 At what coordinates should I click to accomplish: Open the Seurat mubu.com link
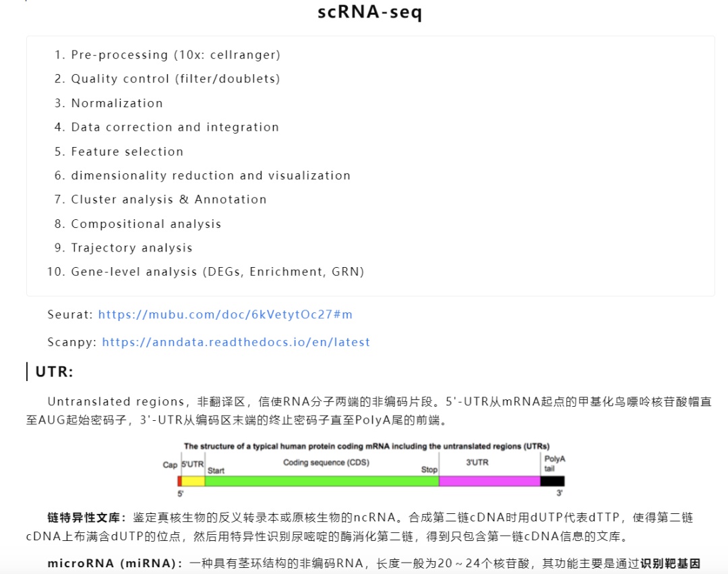click(225, 314)
